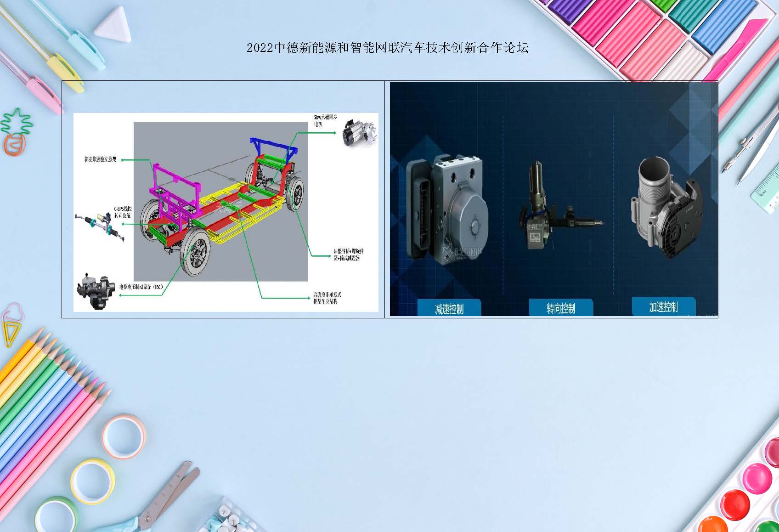Select the 加速控制 label
779x532 pixels.
point(663,306)
